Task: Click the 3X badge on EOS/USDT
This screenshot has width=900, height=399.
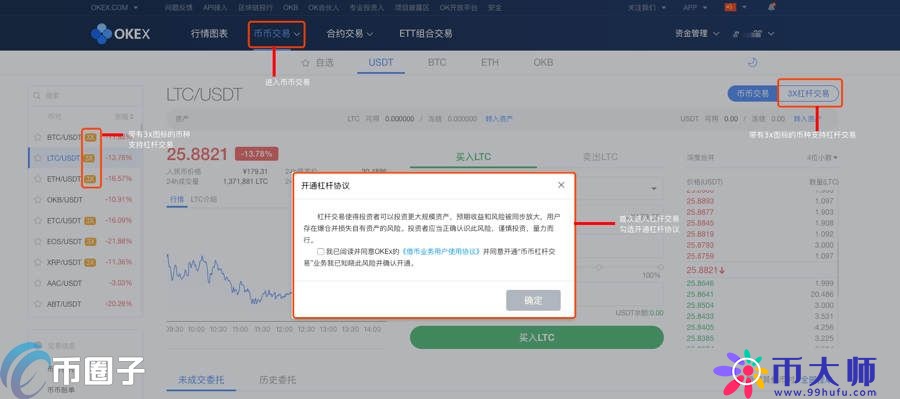Action: (90, 242)
